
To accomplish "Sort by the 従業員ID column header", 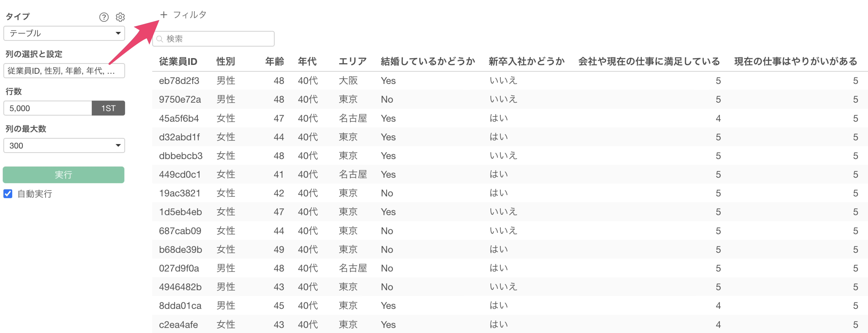I will coord(178,61).
